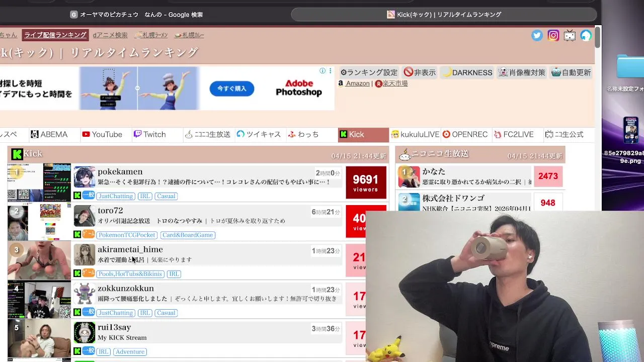Image resolution: width=644 pixels, height=362 pixels.
Task: Click Pools,HotTubs&Bikinis tag
Action: pos(130,274)
